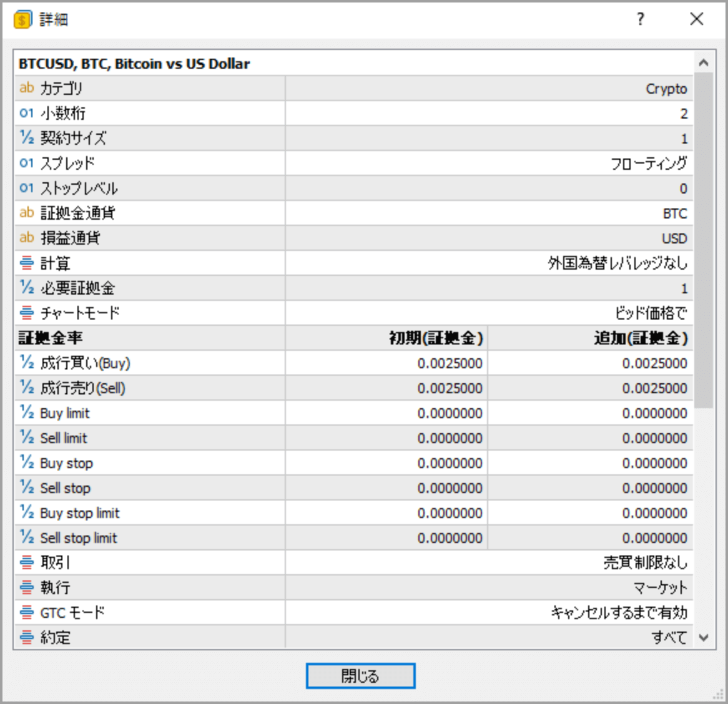Click the 閉じる button

click(x=360, y=676)
